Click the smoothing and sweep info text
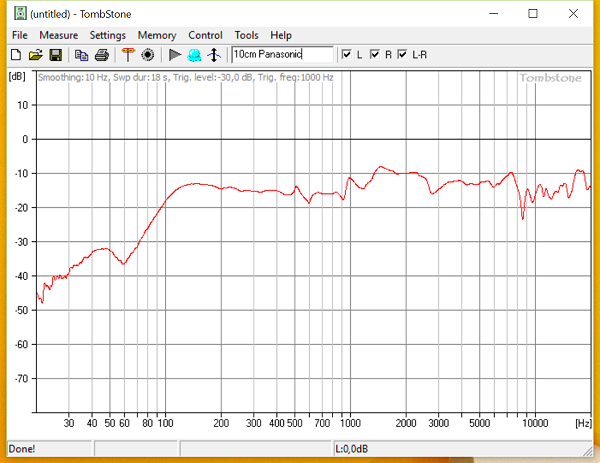Image resolution: width=600 pixels, height=463 pixels. pos(186,78)
